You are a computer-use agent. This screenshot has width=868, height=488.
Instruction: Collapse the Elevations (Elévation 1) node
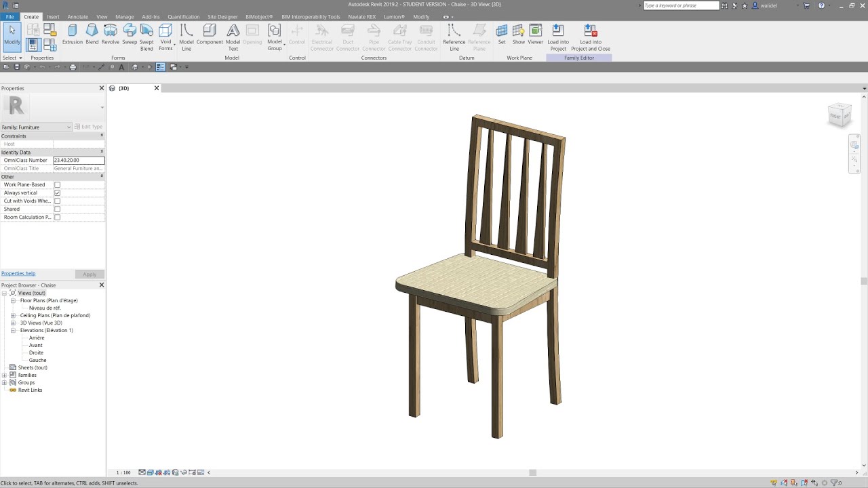pyautogui.click(x=13, y=330)
